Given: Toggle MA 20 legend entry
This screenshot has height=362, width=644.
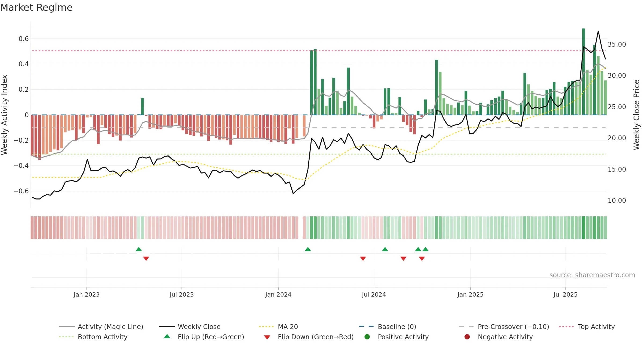Looking at the screenshot, I should tap(279, 327).
